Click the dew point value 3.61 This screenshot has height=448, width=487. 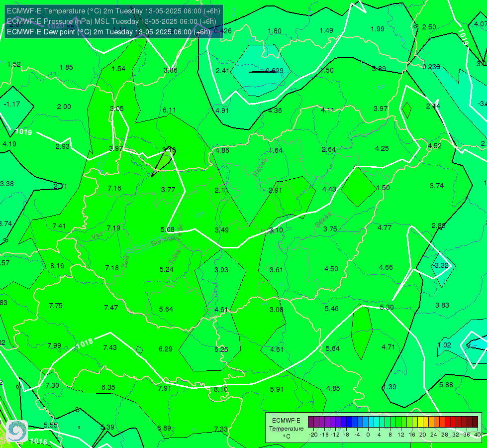[276, 270]
